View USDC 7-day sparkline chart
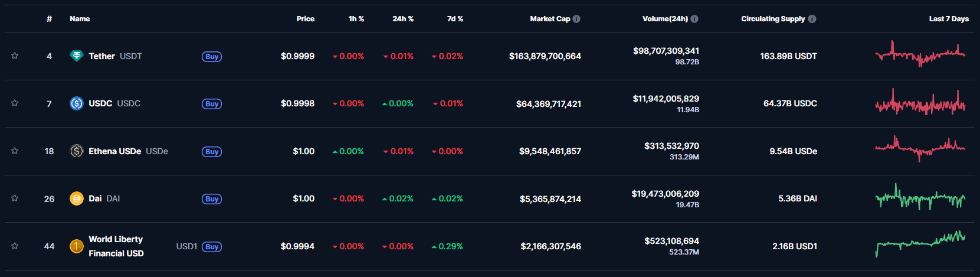Screen dimensions: 980x277 point(920,102)
